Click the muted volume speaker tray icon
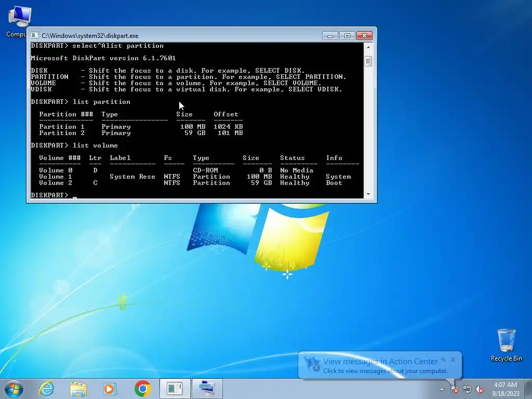Viewport: 532px width, 399px height. [480, 390]
